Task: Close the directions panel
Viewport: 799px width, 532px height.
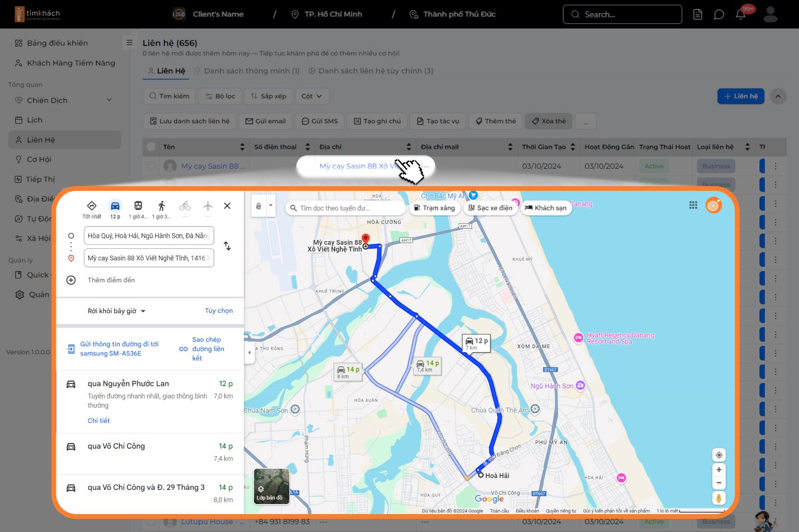Action: (227, 206)
